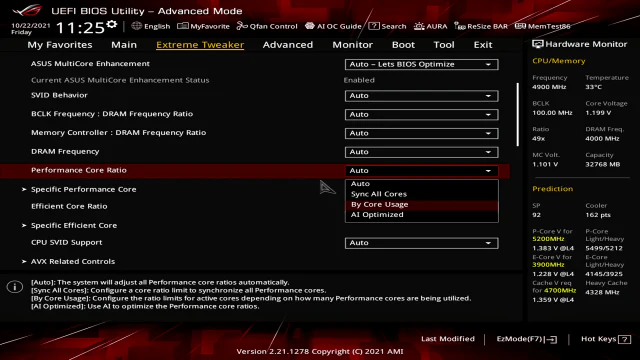640x360 pixels.
Task: Click the EzMode exit arrow icon
Action: click(551, 339)
